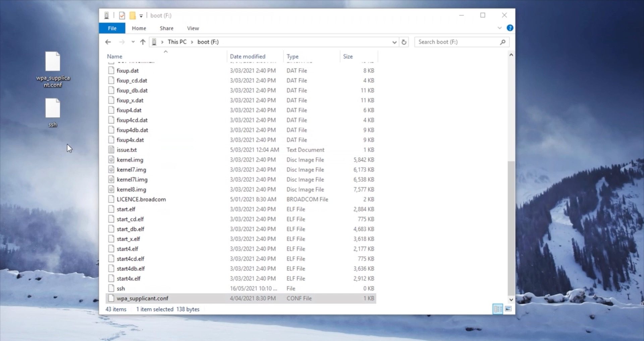Click the vertical scrollbar thumb in file list
644x341 pixels.
coord(511,228)
